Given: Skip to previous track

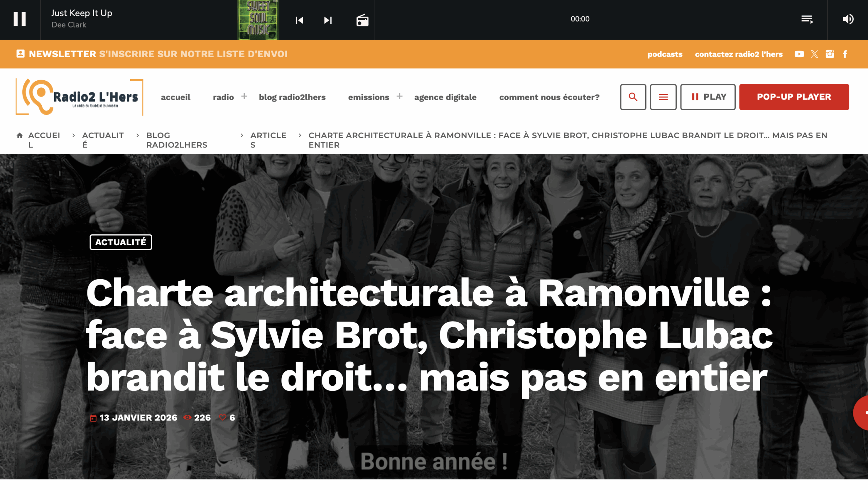Looking at the screenshot, I should tap(299, 20).
